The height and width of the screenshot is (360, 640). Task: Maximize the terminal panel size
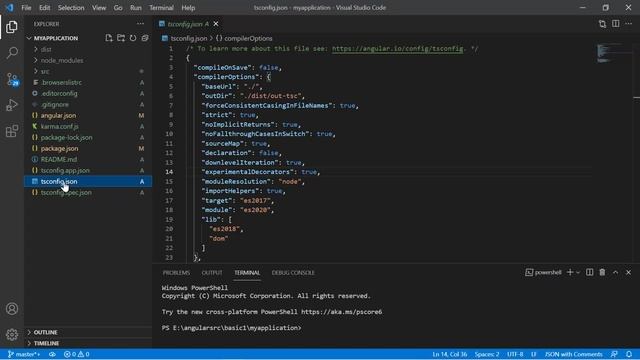[616, 272]
